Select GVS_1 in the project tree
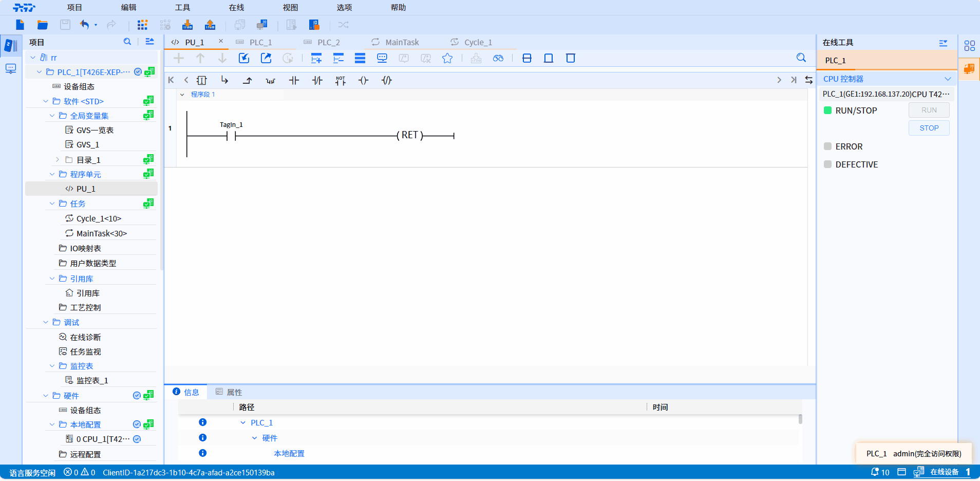 [x=87, y=144]
